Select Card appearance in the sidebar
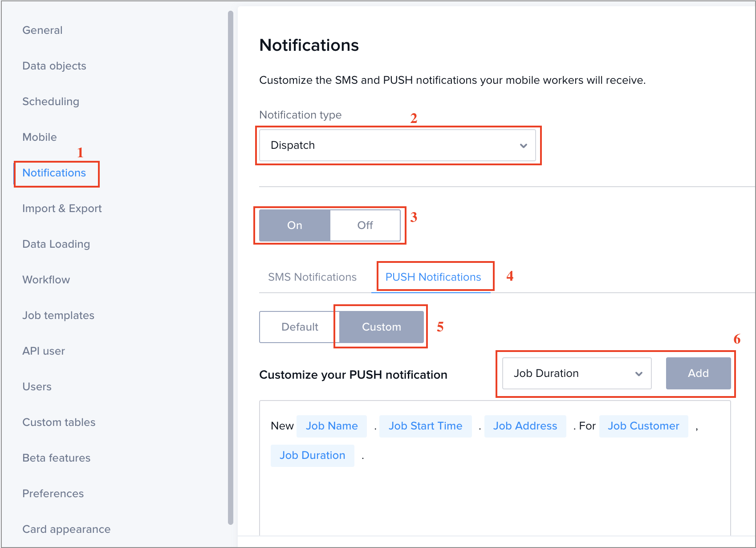The height and width of the screenshot is (548, 756). coord(66,529)
